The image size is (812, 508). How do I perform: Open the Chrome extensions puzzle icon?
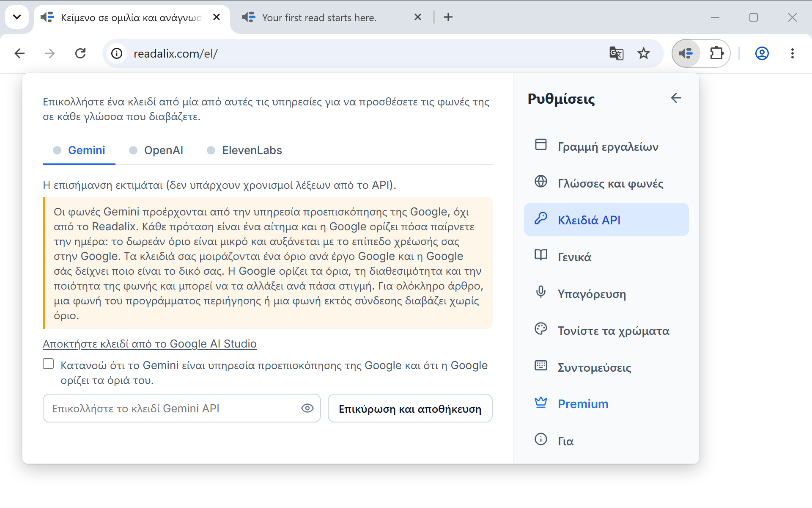tap(716, 53)
